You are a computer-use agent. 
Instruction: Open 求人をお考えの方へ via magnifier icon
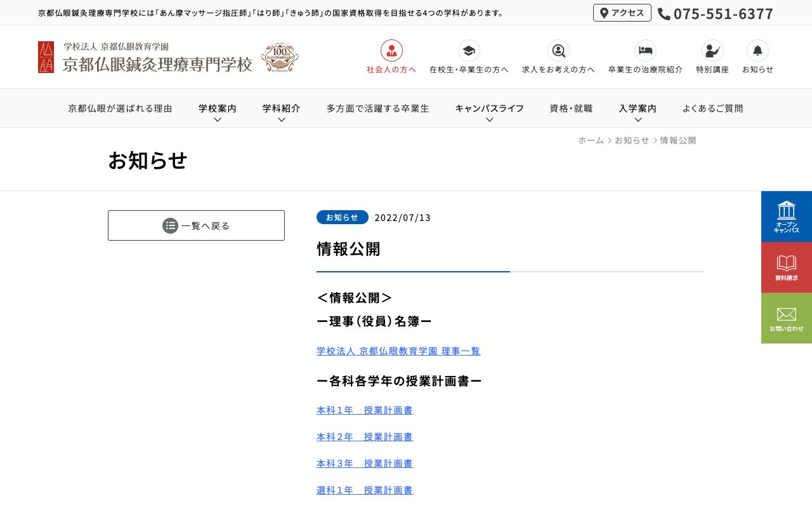tap(558, 51)
